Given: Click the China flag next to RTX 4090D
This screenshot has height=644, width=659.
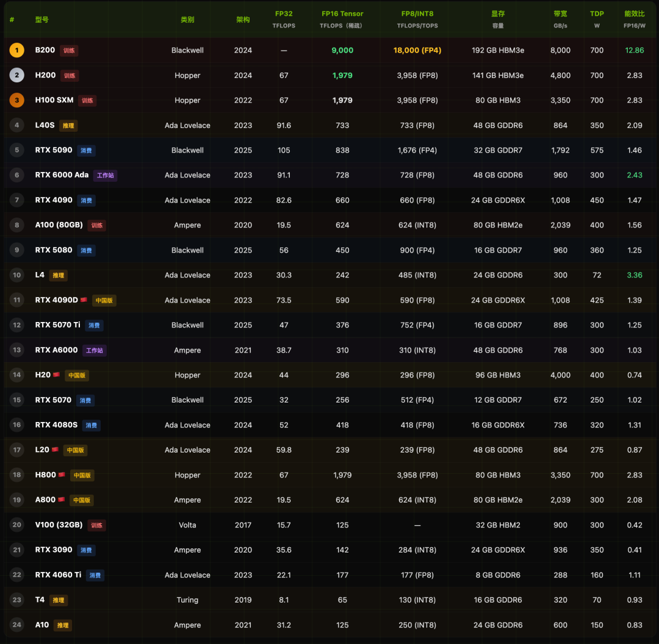Looking at the screenshot, I should tap(84, 299).
